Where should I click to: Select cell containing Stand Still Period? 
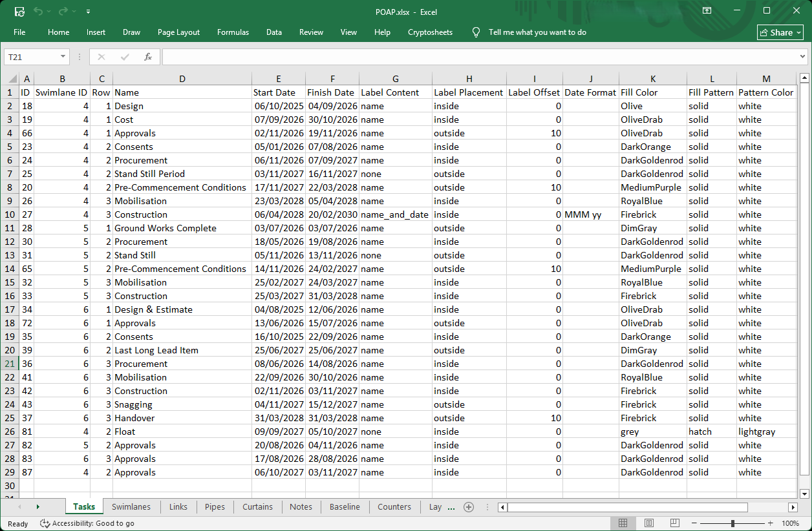tap(182, 174)
